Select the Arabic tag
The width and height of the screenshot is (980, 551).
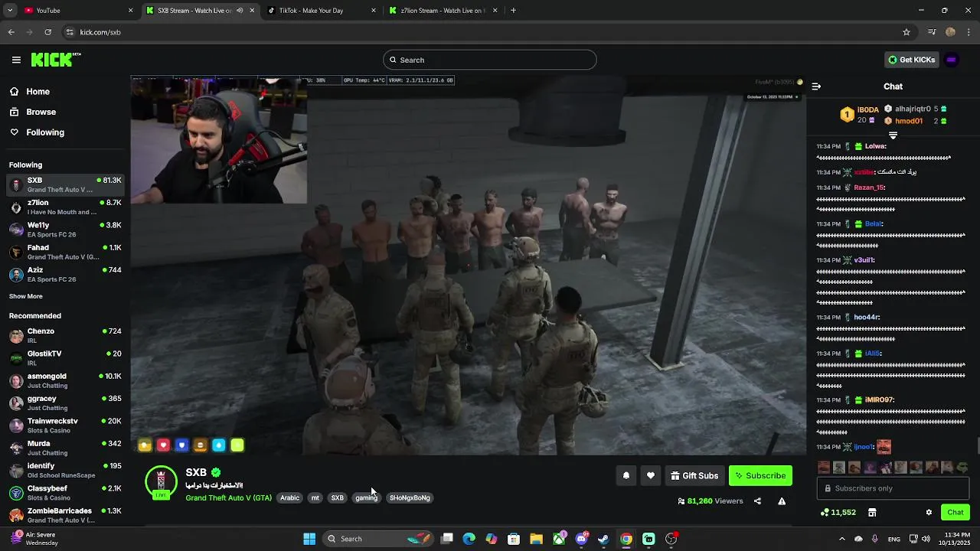[289, 497]
